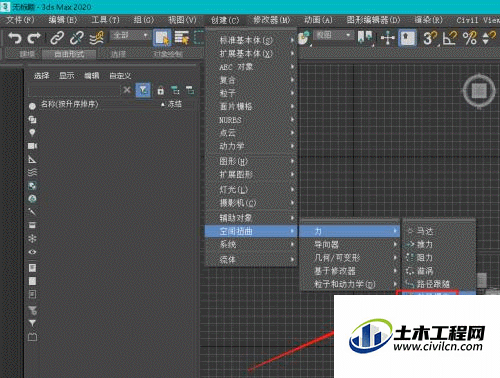Select 几何/可变形 in space warps submenu
The image size is (500, 378).
349,258
